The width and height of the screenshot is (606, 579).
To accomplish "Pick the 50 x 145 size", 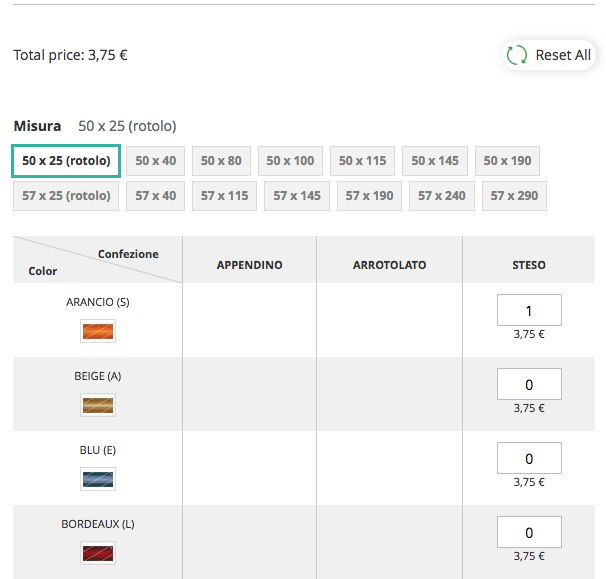I will [x=435, y=161].
